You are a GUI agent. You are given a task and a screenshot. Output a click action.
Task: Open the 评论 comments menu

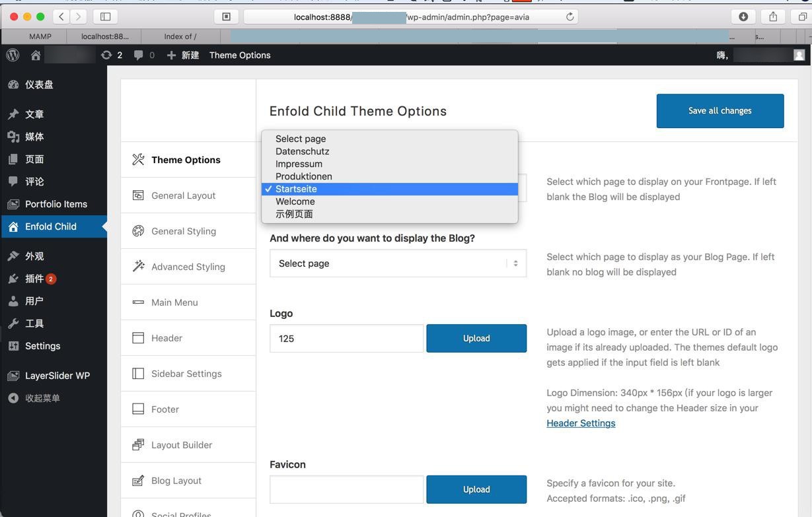(54, 182)
